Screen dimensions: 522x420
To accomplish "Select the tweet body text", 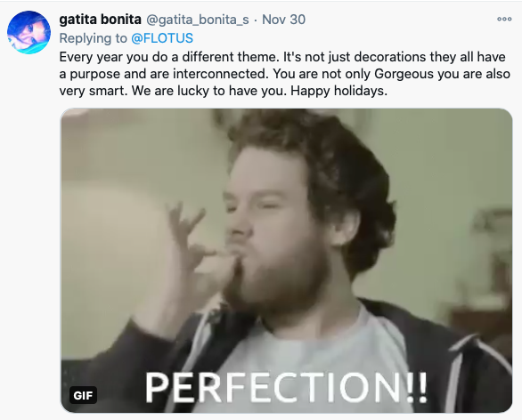I will tap(285, 74).
